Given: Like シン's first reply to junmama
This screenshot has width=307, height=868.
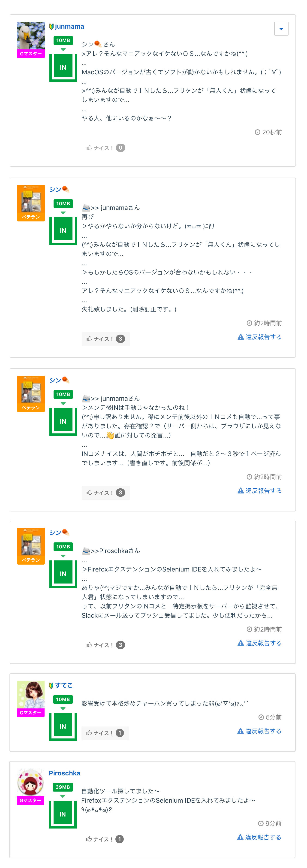Looking at the screenshot, I should 105,339.
